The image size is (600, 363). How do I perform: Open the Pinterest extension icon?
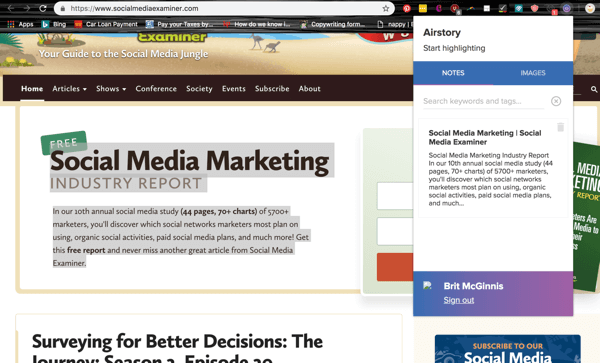click(x=407, y=8)
